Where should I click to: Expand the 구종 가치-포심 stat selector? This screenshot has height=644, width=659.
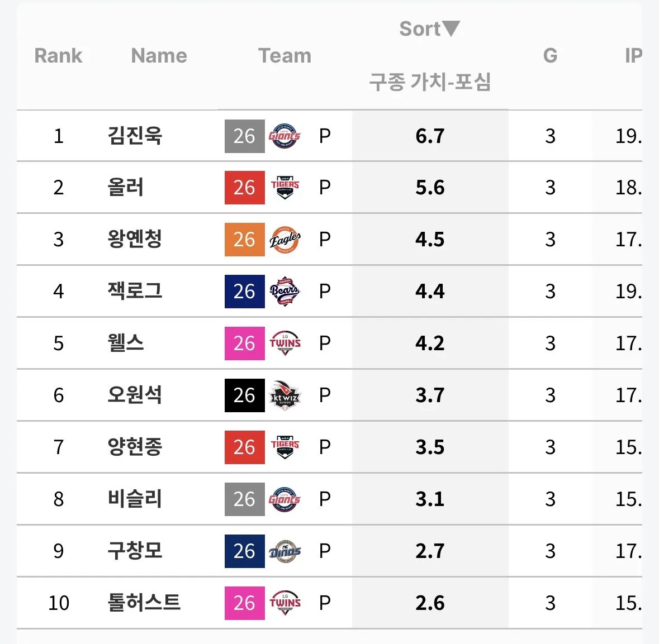431,82
